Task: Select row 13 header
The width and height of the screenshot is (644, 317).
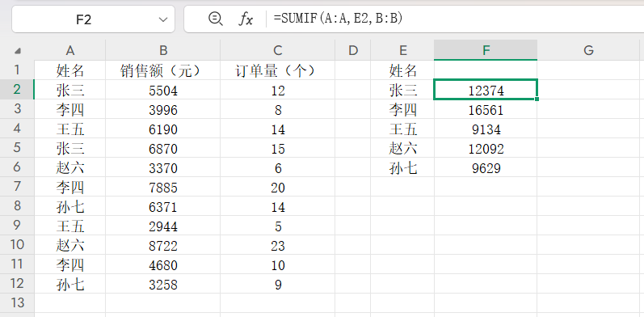Action: pos(17,303)
